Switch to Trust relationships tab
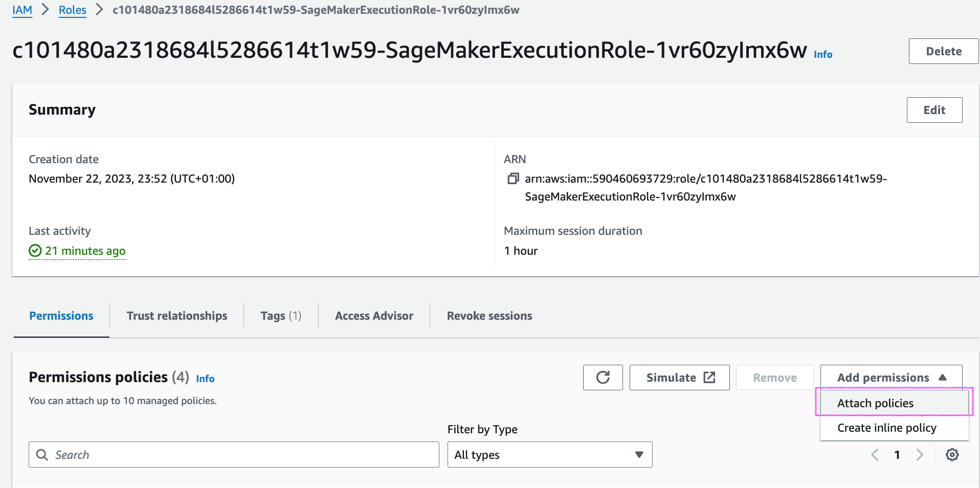The width and height of the screenshot is (980, 488). click(177, 316)
